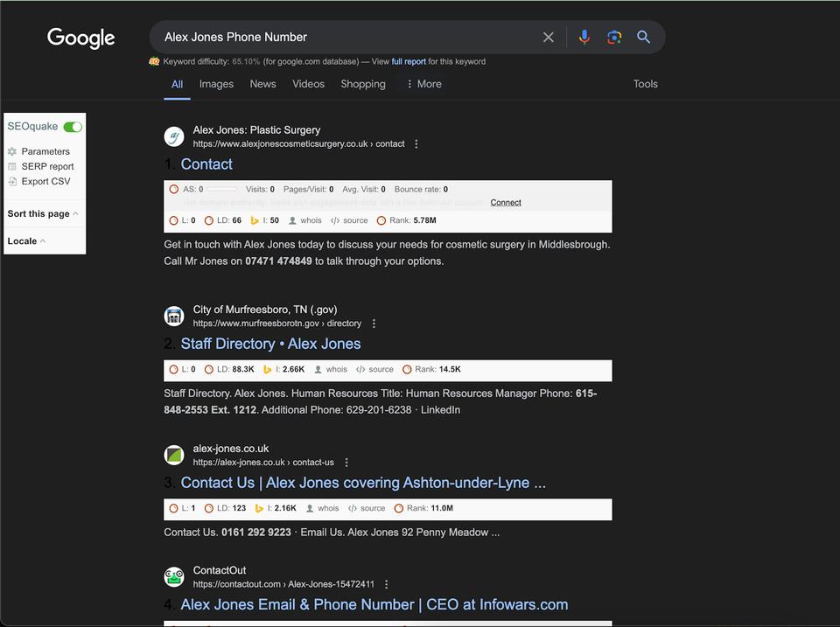Viewport: 840px width, 627px height.
Task: Open SEOquake Parameters gear icon
Action: point(12,151)
